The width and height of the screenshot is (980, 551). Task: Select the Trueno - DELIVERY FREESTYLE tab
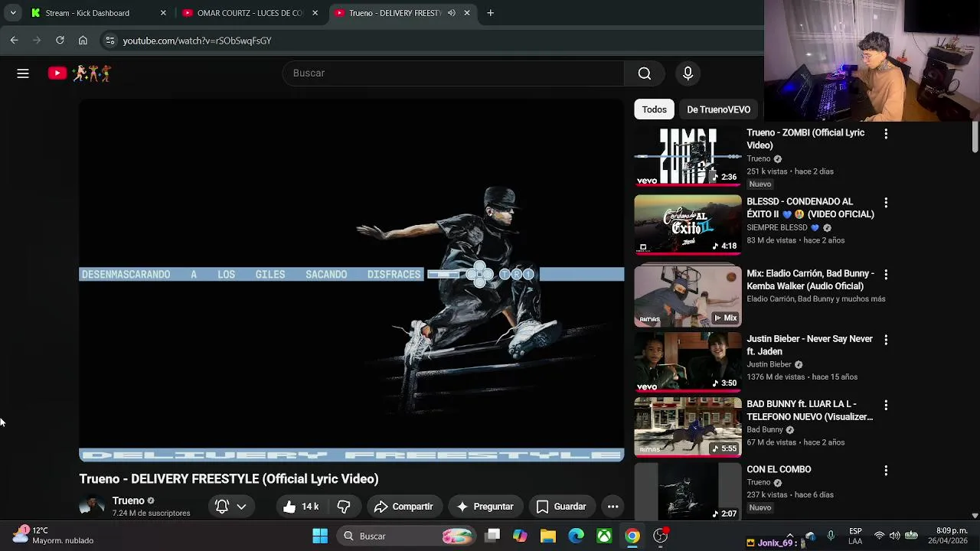(403, 13)
